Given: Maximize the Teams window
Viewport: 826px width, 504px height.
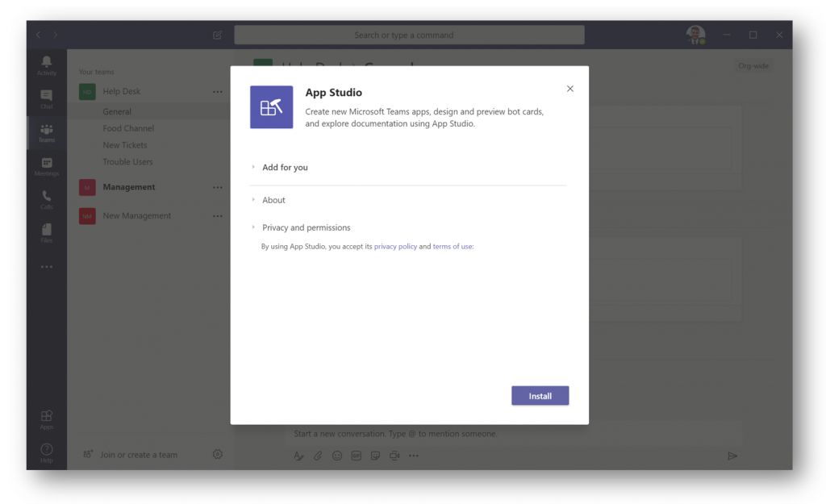Looking at the screenshot, I should [x=753, y=35].
